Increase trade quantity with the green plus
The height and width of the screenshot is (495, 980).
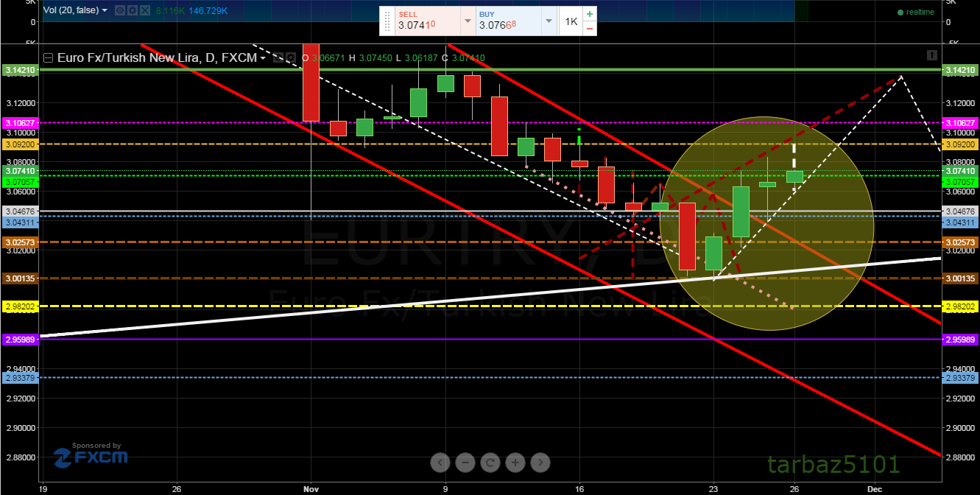tap(589, 14)
